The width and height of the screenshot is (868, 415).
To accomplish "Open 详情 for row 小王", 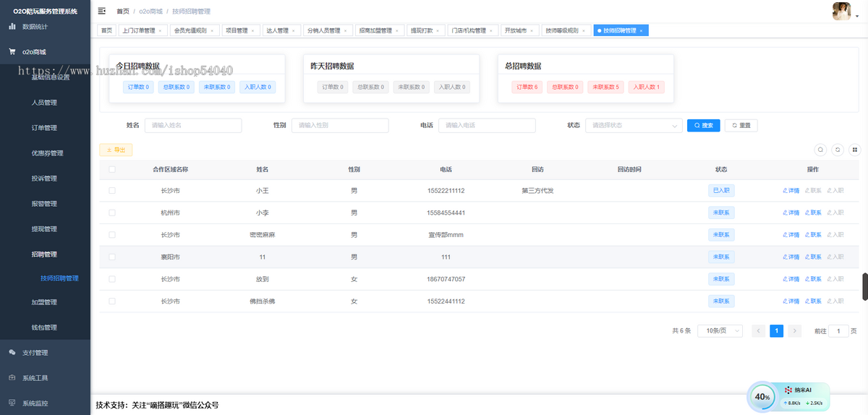I will (791, 191).
